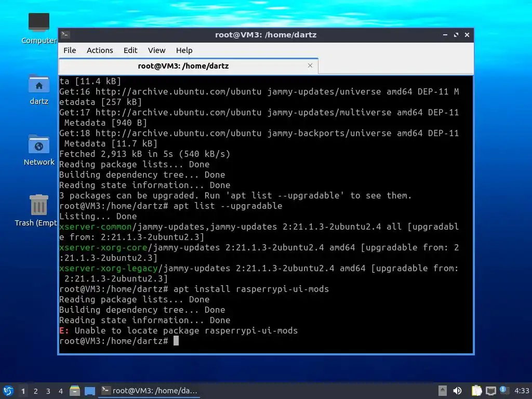Switch to workspace 4

[x=61, y=391]
